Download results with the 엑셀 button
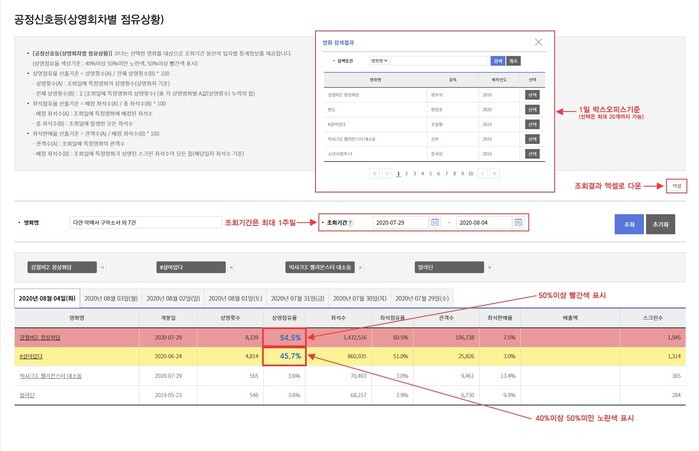The image size is (699, 451). pyautogui.click(x=677, y=186)
